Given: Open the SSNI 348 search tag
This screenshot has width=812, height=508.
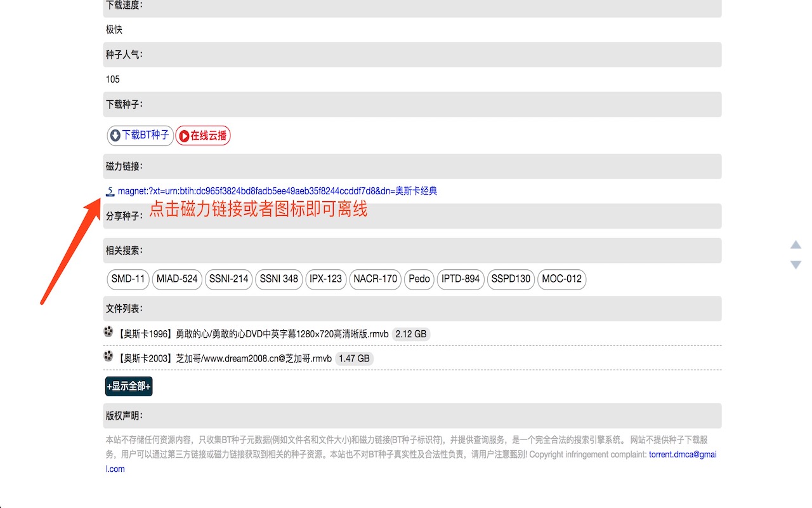Looking at the screenshot, I should (278, 279).
